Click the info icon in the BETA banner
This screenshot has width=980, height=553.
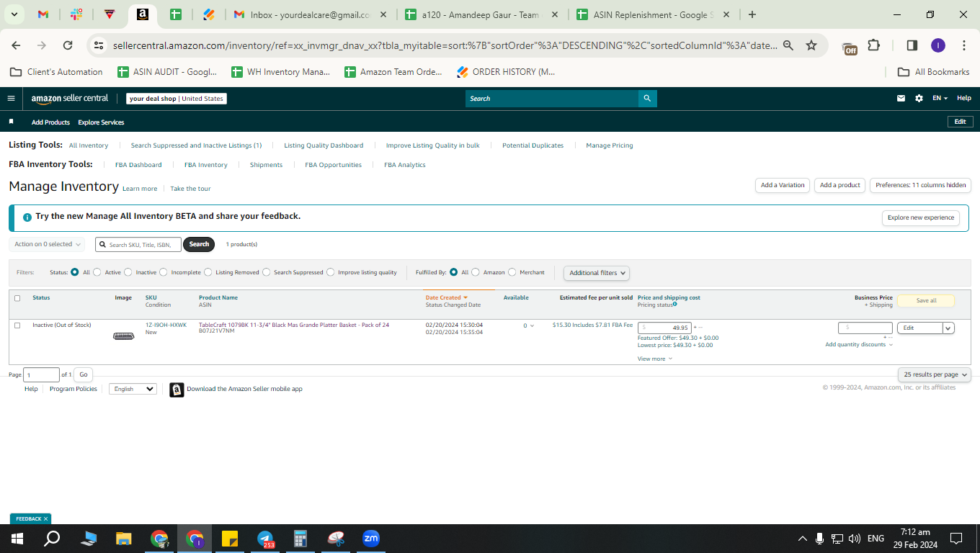(x=27, y=217)
